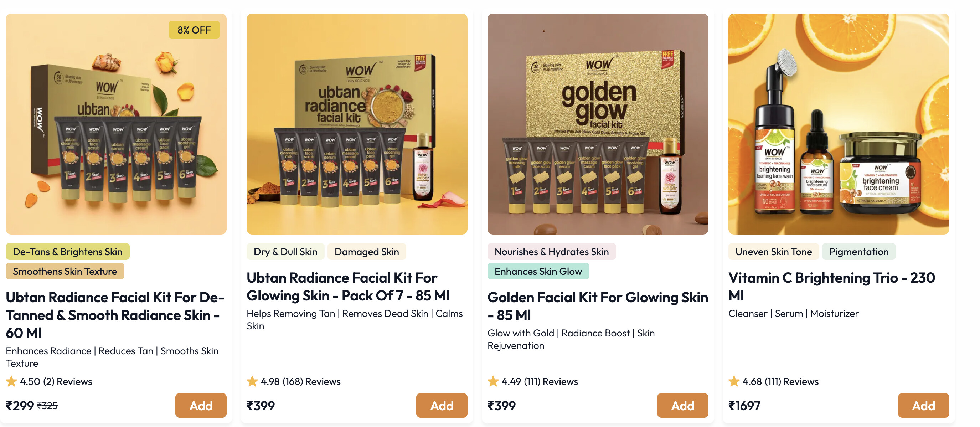
Task: Select the 'Pigmentation' tag
Action: [858, 252]
